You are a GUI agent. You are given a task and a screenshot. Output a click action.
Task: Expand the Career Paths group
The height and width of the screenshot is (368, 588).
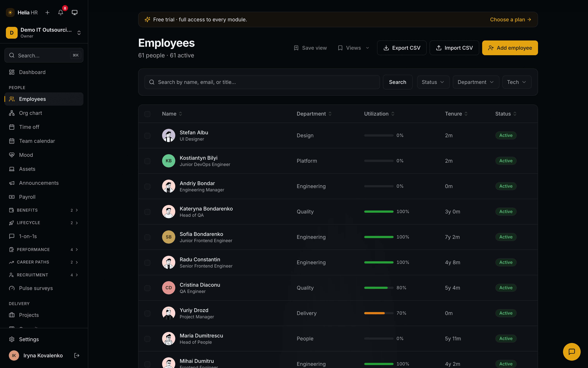point(44,262)
